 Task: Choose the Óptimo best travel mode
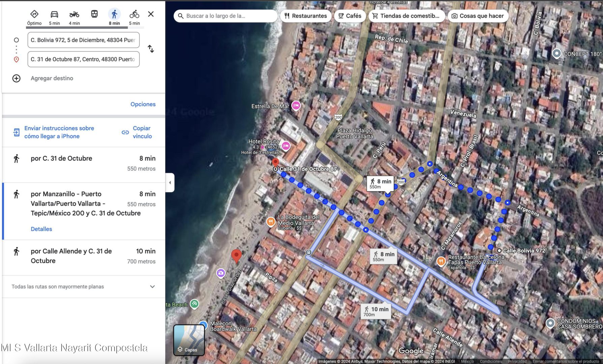[34, 14]
